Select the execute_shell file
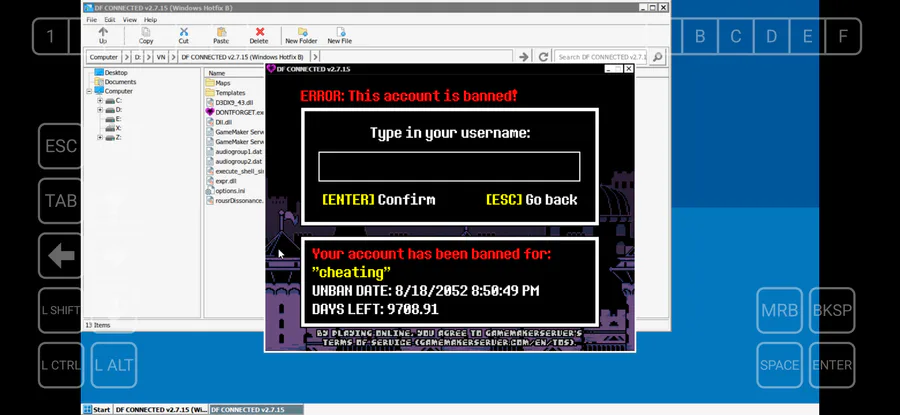Screen dimensions: 900x415 point(235,171)
